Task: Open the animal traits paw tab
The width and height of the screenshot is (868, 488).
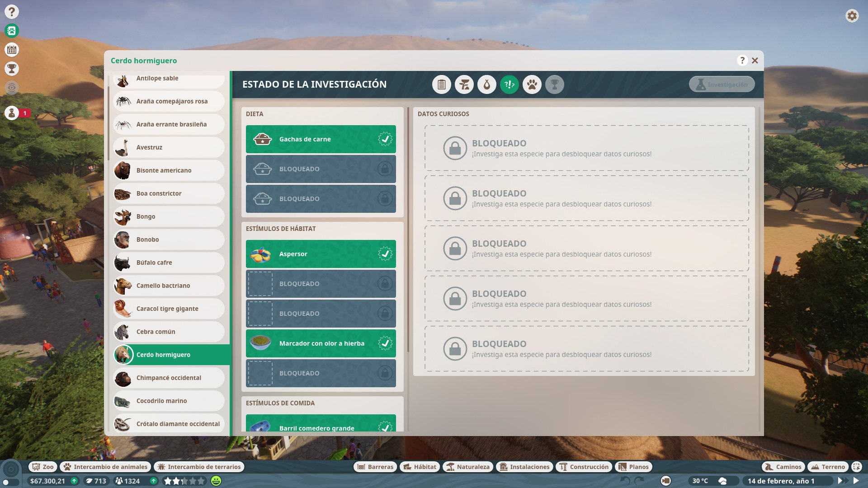Action: 532,84
